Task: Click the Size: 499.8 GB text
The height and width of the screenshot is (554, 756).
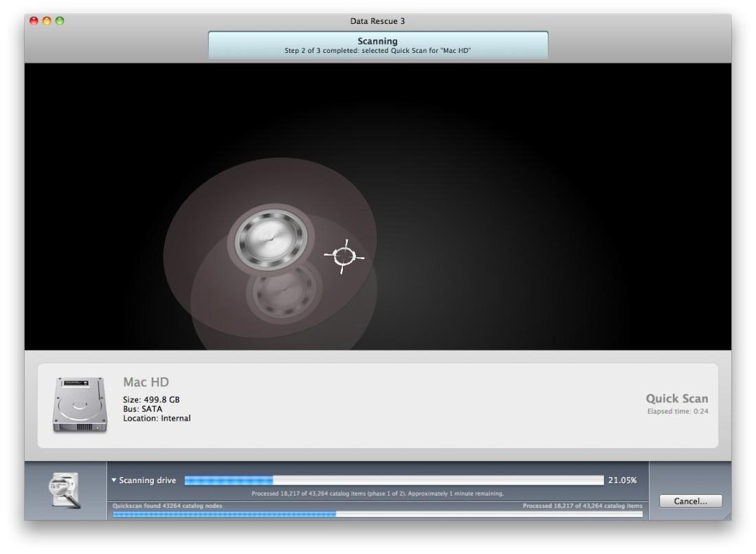Action: point(152,399)
